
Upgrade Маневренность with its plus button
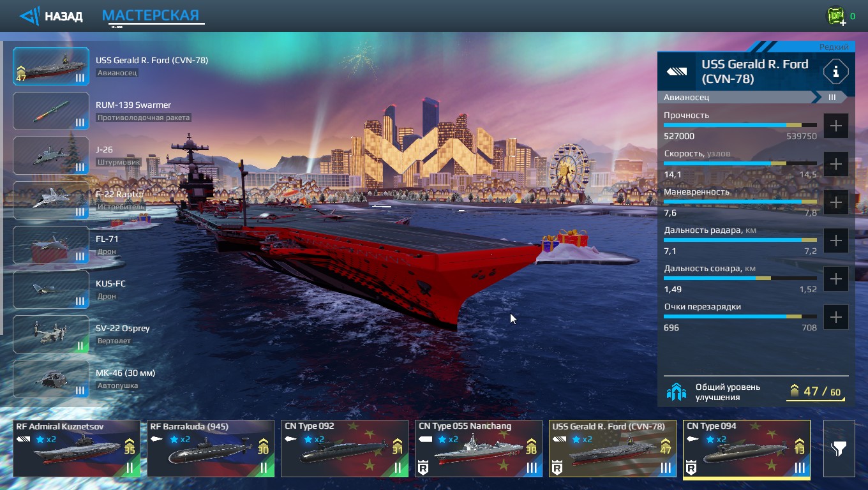coord(835,202)
